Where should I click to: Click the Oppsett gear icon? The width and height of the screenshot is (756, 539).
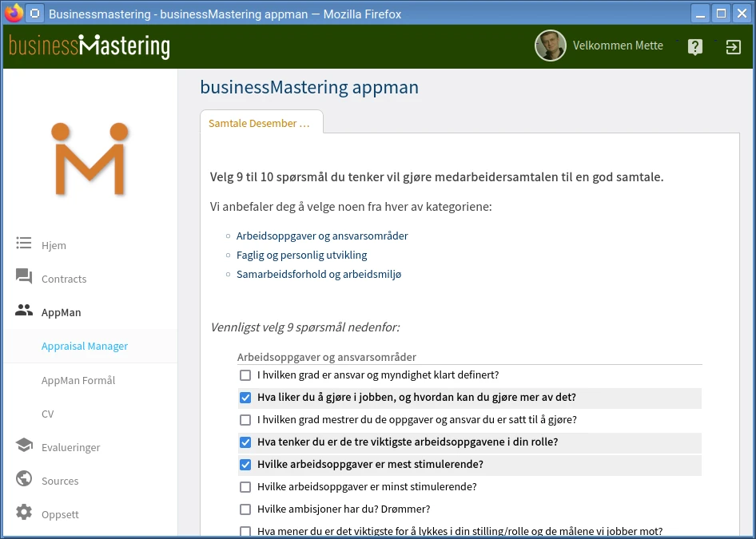24,512
